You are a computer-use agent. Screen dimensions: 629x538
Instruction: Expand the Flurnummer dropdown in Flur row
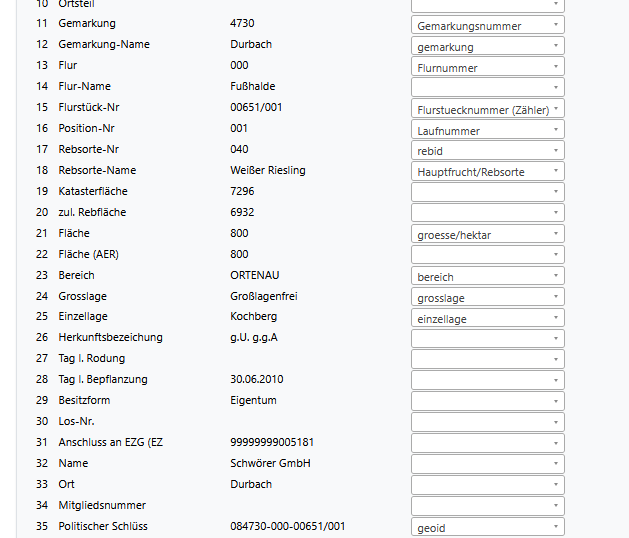(x=487, y=67)
